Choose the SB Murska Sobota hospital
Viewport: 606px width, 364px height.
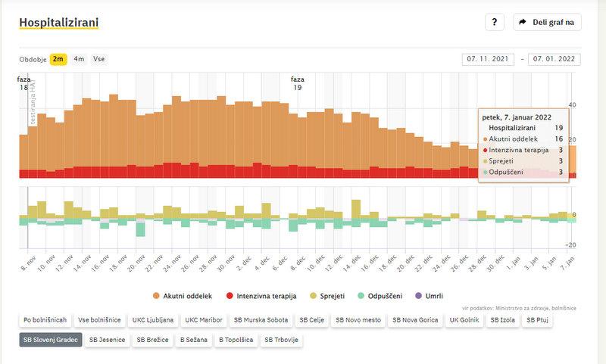[260, 320]
